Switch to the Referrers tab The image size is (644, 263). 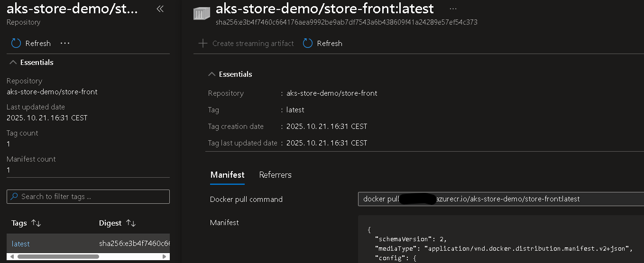(275, 174)
